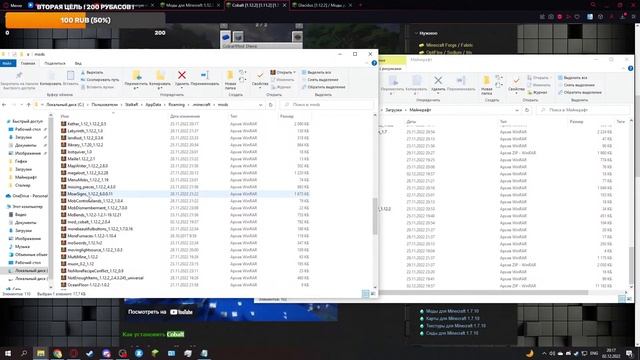Click the Copy to folder icon in ribbon
Screen dimensions: 640x360
click(160, 75)
